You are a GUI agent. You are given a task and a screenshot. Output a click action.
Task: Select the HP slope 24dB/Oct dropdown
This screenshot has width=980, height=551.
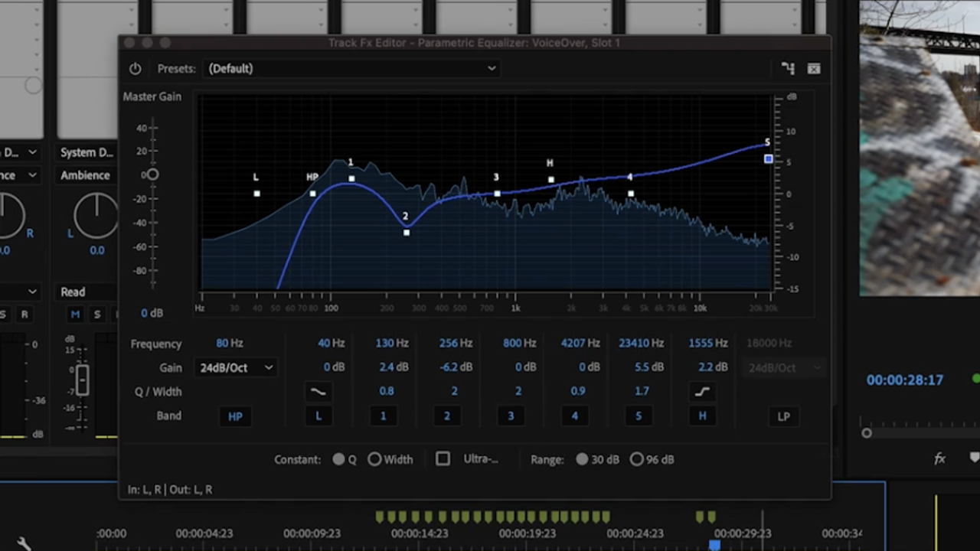tap(236, 367)
